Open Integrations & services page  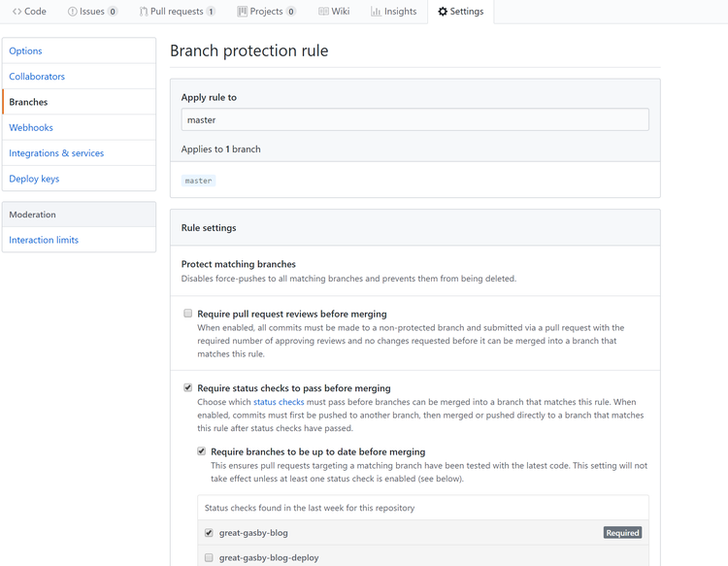pyautogui.click(x=79, y=152)
